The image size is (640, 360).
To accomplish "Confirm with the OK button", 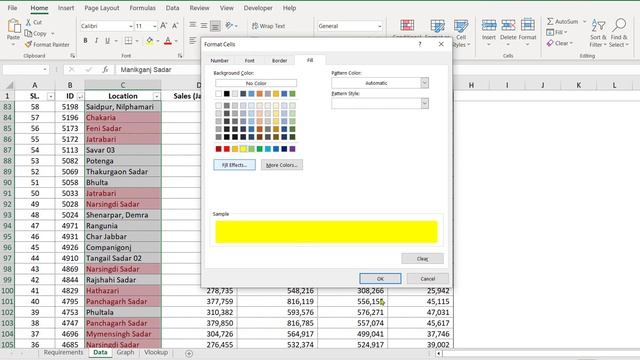I will point(380,279).
